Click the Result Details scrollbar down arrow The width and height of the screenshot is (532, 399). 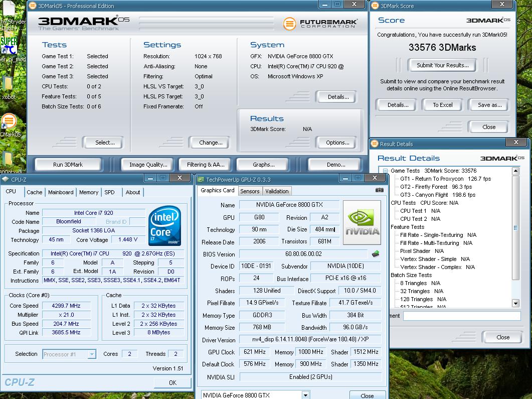pyautogui.click(x=516, y=303)
